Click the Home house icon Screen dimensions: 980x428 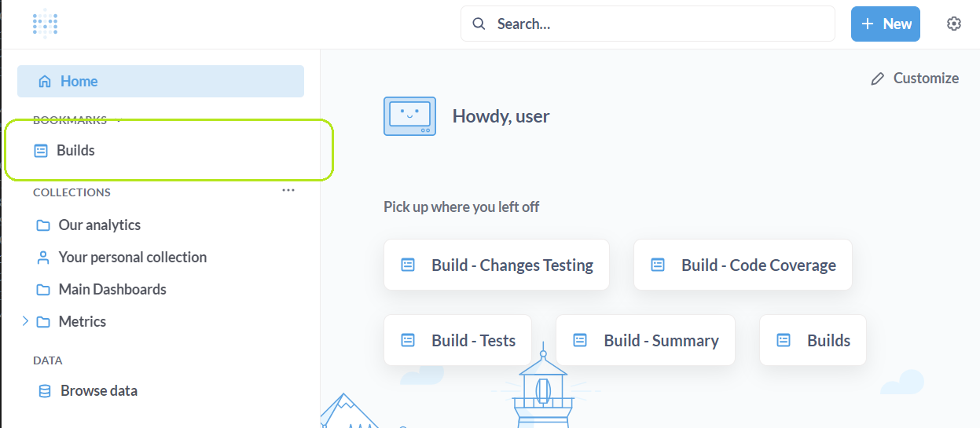pyautogui.click(x=45, y=81)
